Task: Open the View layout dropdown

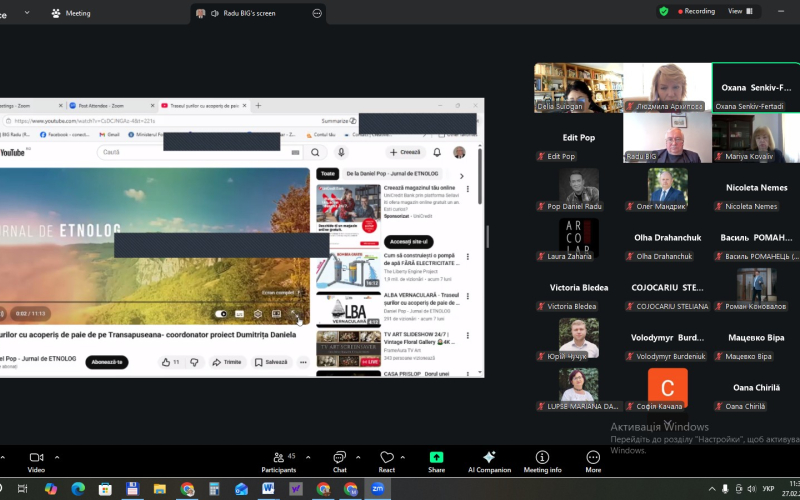Action: pos(740,11)
